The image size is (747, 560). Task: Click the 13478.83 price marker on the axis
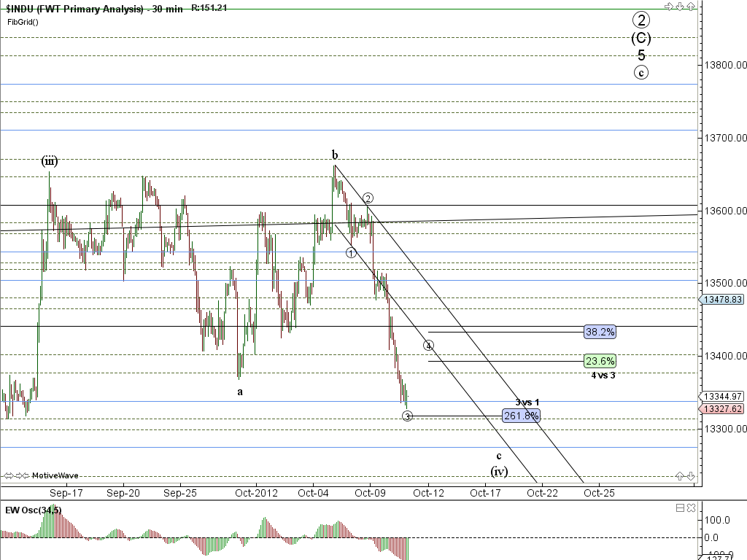[x=721, y=300]
